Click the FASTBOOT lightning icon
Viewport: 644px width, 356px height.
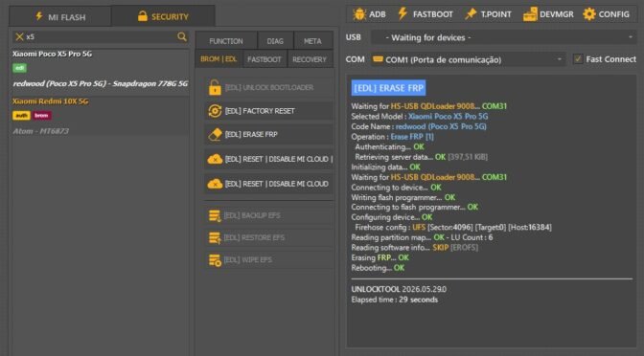[x=402, y=14]
